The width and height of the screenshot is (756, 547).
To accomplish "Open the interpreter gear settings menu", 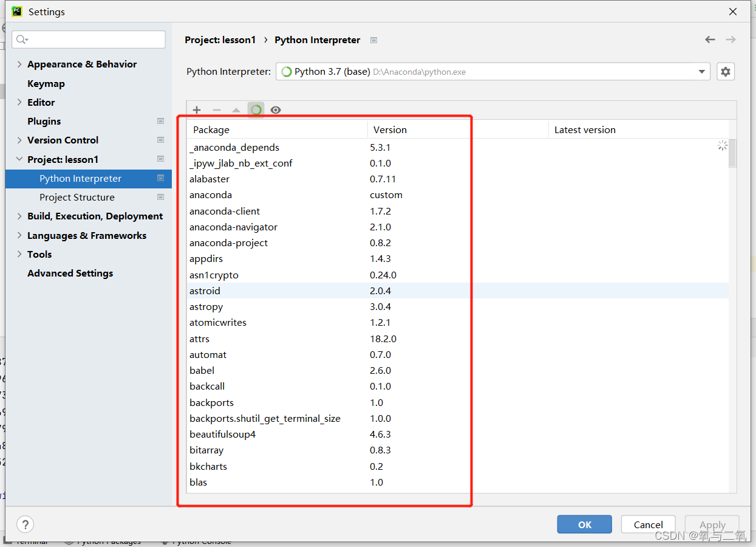I will (x=726, y=72).
